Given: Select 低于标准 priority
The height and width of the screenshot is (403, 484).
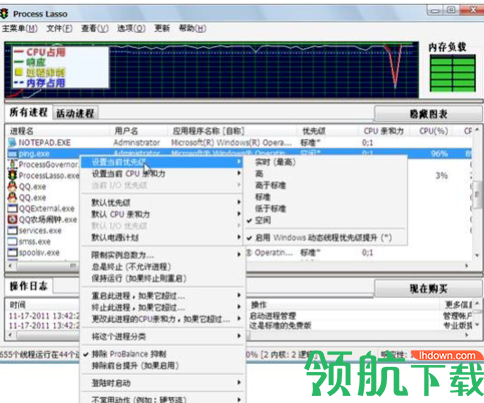Looking at the screenshot, I should 270,209.
